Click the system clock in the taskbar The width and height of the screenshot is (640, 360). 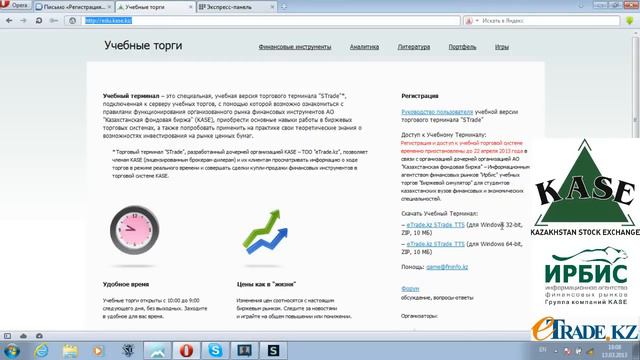(614, 351)
